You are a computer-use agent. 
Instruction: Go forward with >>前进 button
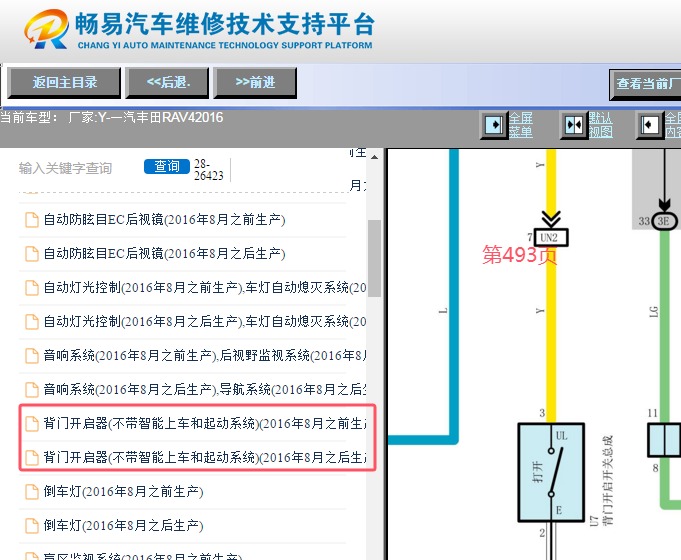point(255,83)
